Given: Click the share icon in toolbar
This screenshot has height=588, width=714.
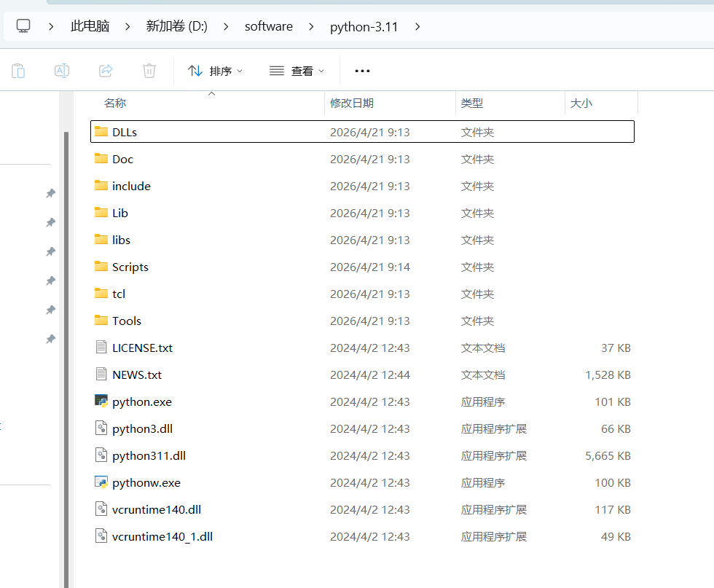Looking at the screenshot, I should pyautogui.click(x=106, y=71).
